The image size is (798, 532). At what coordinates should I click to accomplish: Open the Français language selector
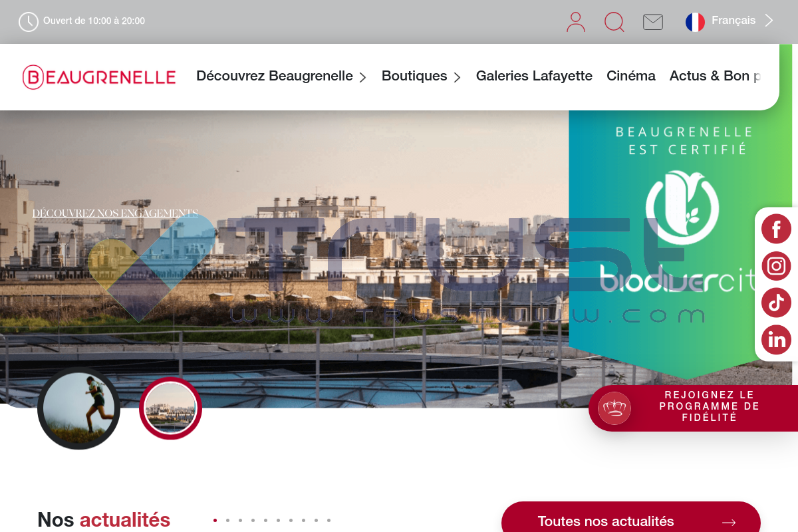tap(730, 21)
